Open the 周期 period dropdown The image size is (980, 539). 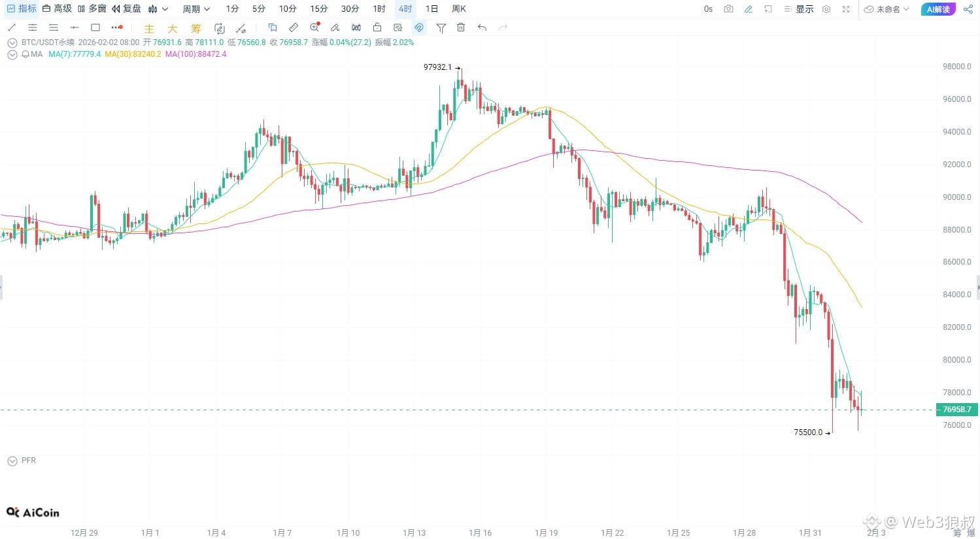click(x=196, y=9)
